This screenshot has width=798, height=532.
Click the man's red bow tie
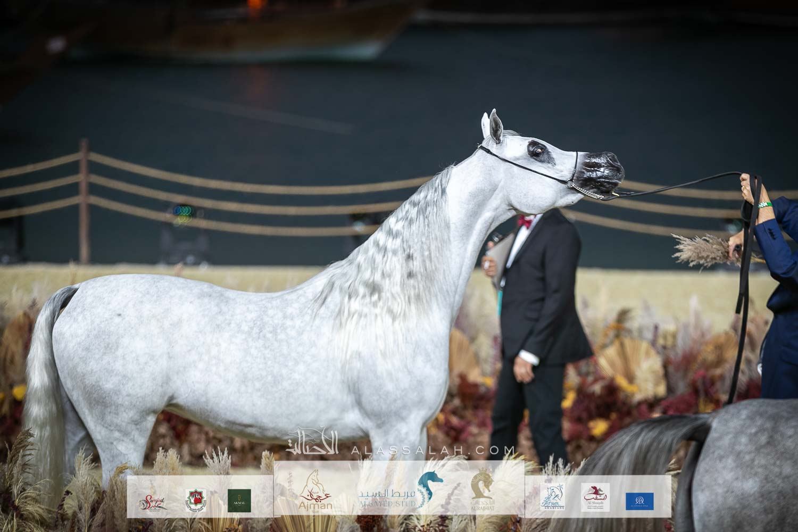point(527,220)
